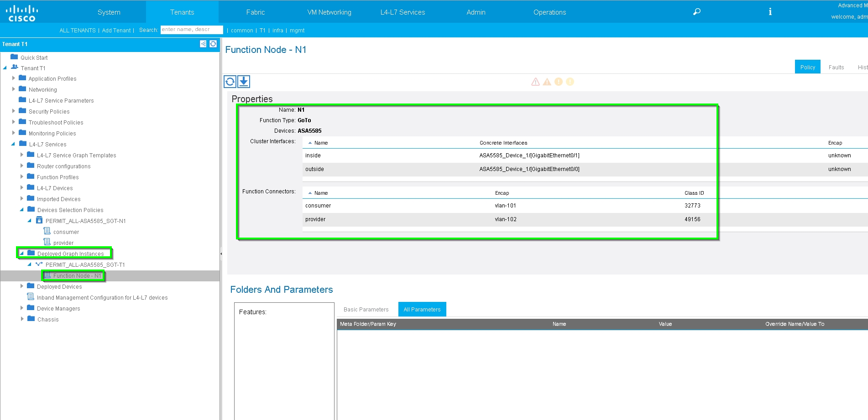Click the Override Name/Value To column header

(x=795, y=324)
